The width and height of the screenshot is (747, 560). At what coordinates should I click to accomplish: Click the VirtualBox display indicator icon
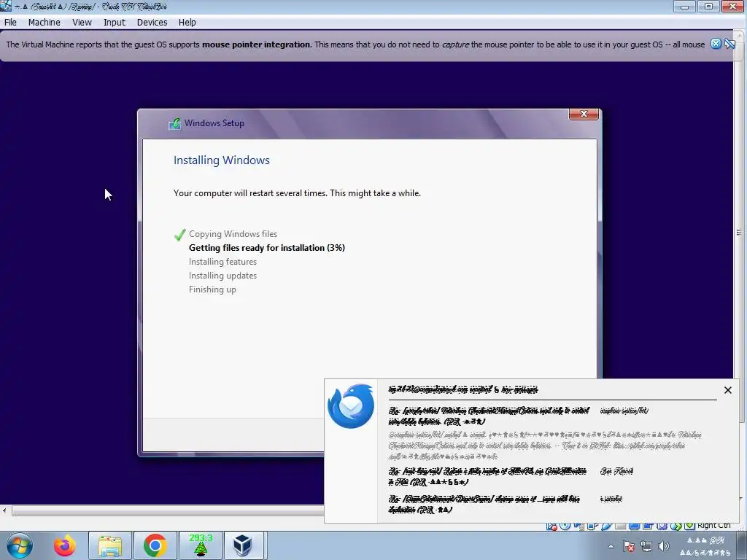click(634, 526)
